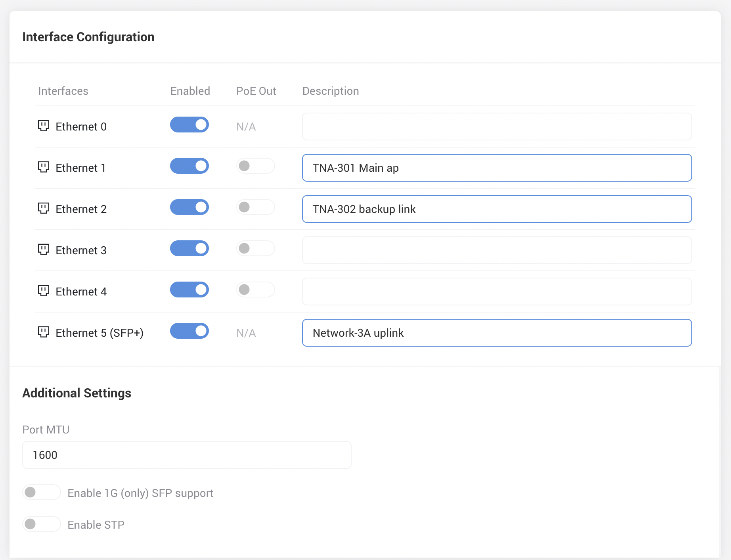
Task: Toggle Enable 1G (only) SFP support
Action: click(x=42, y=493)
